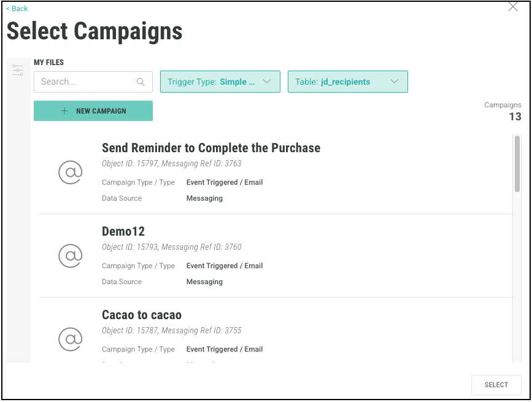This screenshot has height=402, width=532.
Task: Go back using the Back link
Action: 17,9
